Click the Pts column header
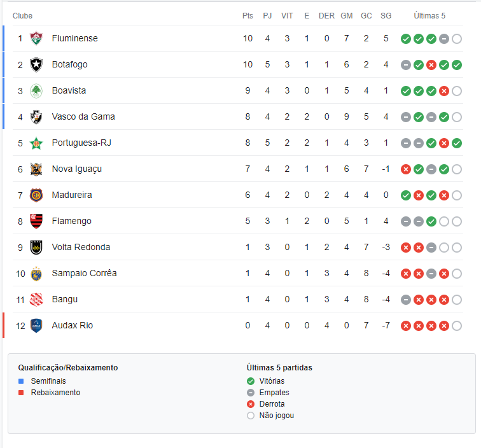Image resolution: width=481 pixels, height=448 pixels. tap(247, 16)
